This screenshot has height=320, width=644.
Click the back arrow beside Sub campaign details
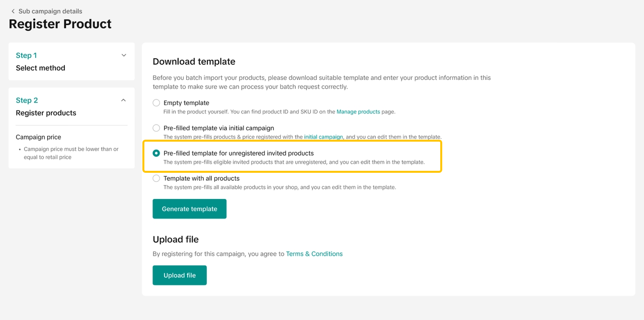pyautogui.click(x=13, y=11)
